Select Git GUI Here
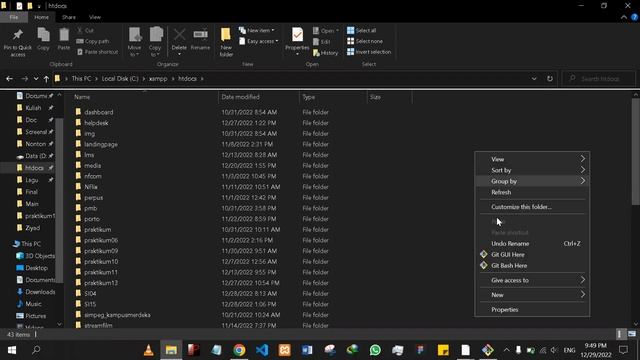Screen dimensions: 640x360 [x=533, y=255]
